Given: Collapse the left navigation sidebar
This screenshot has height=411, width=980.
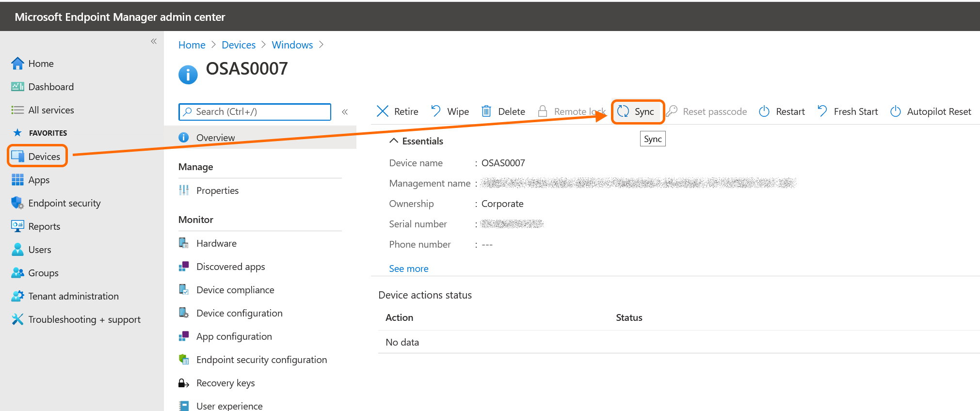Looking at the screenshot, I should coord(154,41).
